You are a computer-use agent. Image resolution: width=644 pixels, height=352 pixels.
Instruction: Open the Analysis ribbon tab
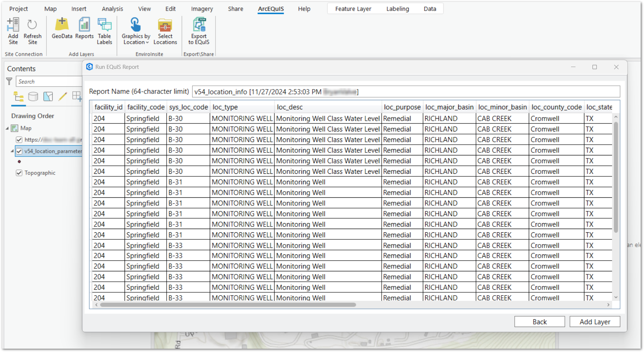click(112, 9)
